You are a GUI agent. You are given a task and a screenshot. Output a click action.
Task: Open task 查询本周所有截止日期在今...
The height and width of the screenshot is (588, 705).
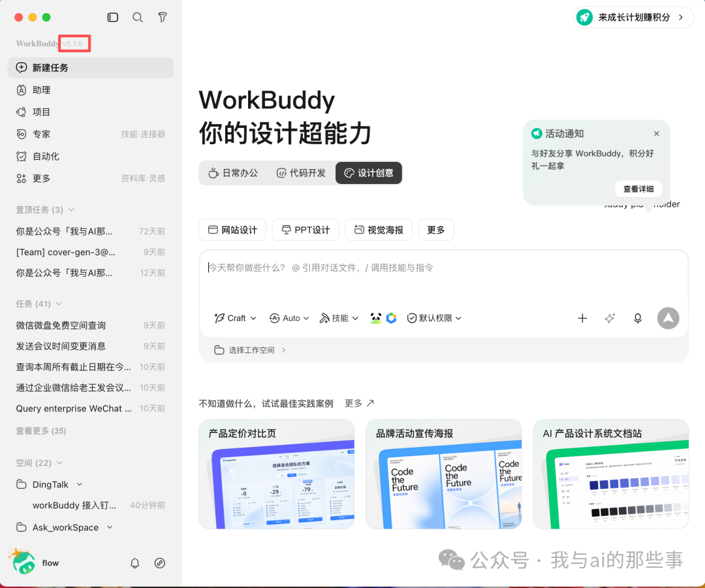pos(90,367)
